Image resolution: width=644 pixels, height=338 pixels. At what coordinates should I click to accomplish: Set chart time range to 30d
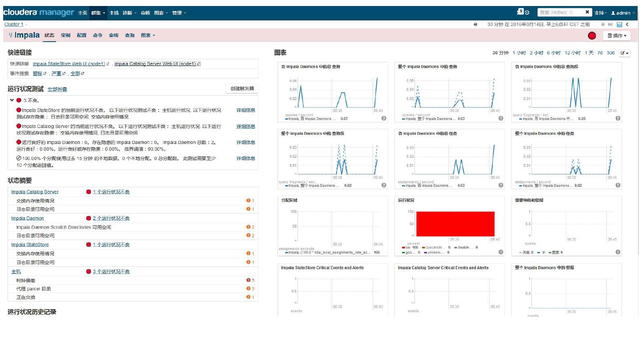point(611,53)
